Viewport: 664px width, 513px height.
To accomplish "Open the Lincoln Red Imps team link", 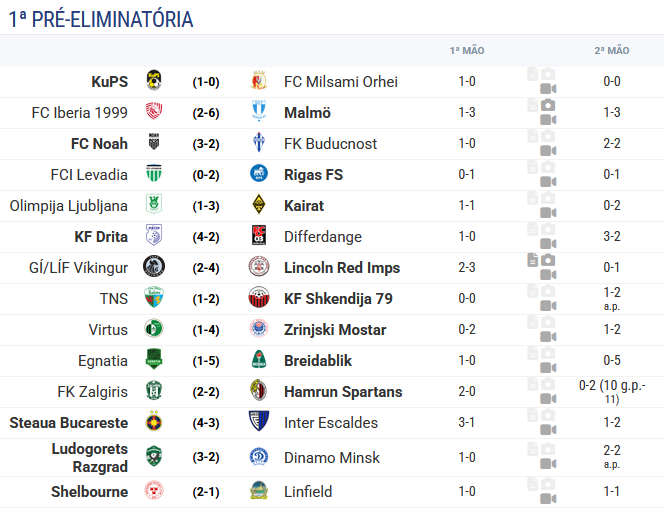I will [x=342, y=268].
